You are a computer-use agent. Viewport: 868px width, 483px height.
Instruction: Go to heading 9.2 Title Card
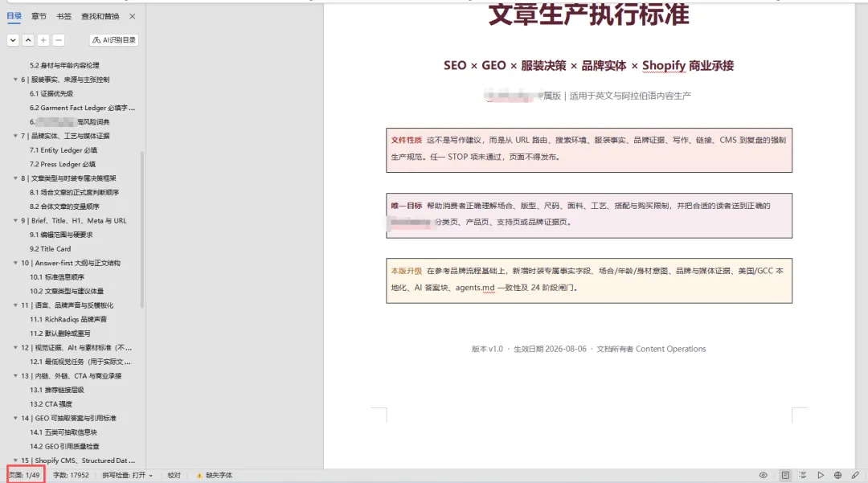point(51,249)
